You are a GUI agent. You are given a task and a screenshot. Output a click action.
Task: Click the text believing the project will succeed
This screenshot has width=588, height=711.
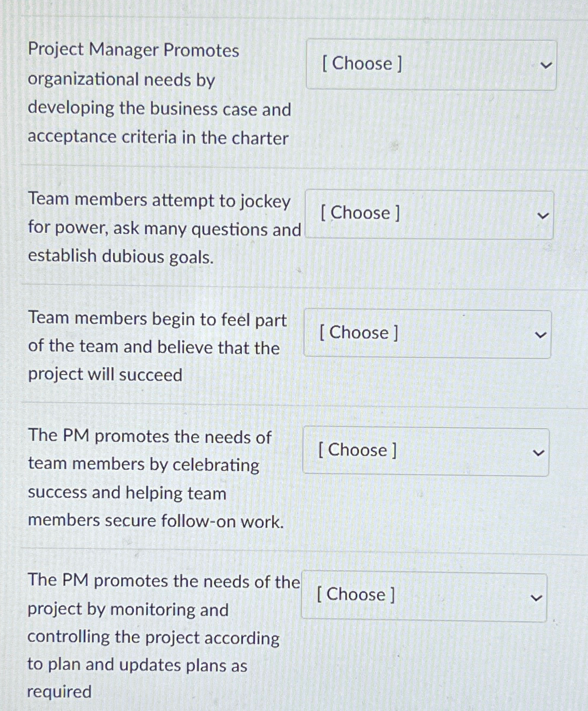[105, 375]
